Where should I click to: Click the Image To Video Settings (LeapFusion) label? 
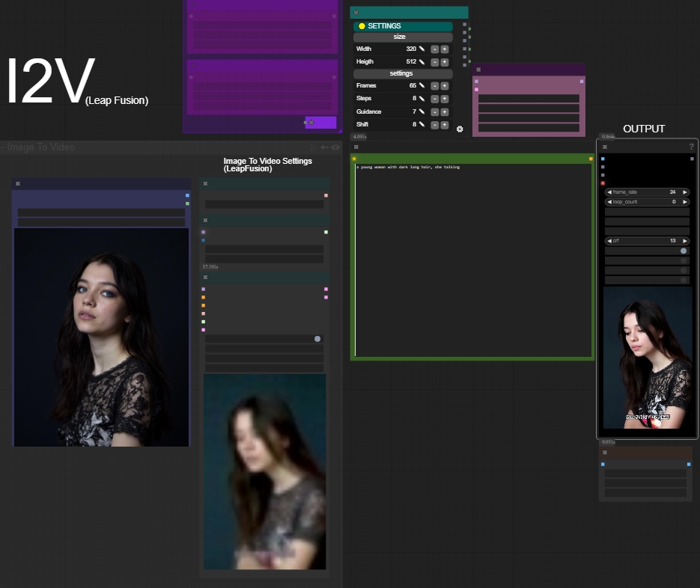[267, 165]
